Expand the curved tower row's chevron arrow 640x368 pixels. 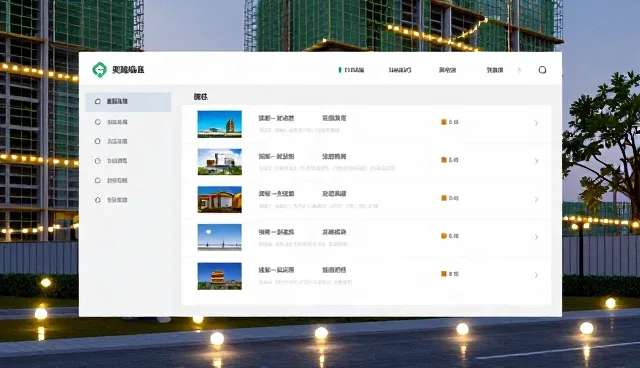536,123
